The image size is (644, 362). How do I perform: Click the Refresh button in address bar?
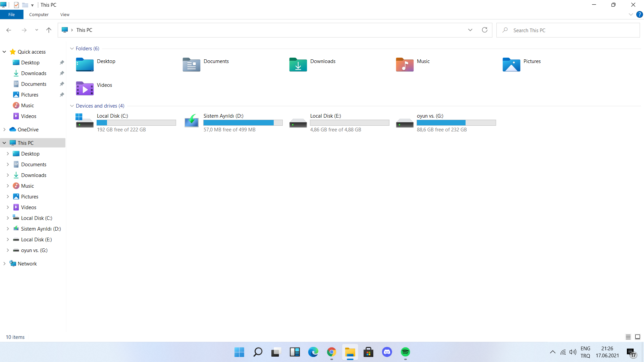click(484, 30)
